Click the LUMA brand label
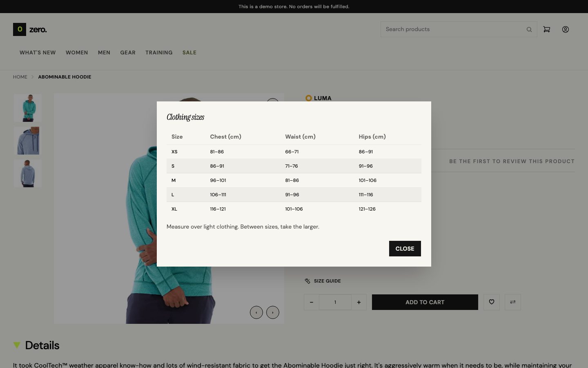This screenshot has height=368, width=588. (318, 98)
